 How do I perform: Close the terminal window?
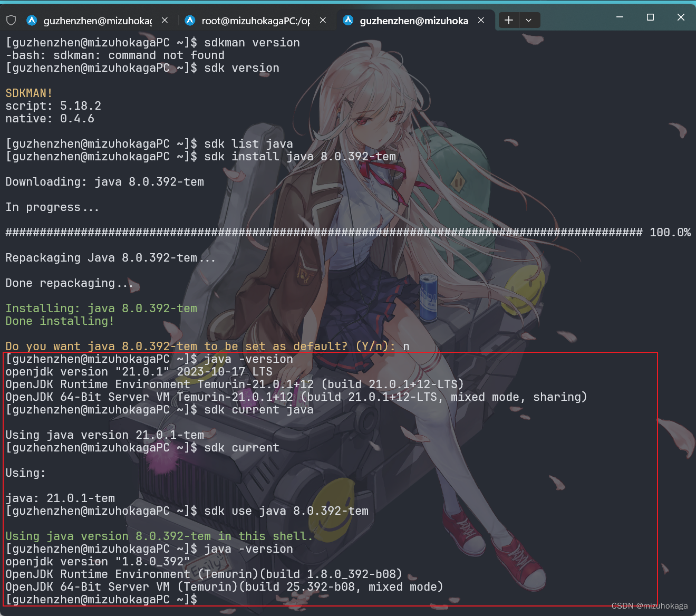681,17
